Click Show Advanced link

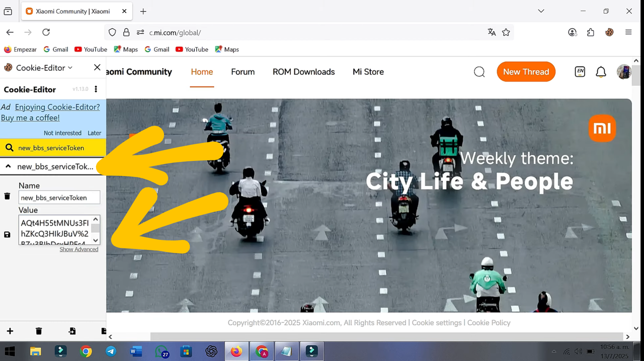pyautogui.click(x=79, y=249)
